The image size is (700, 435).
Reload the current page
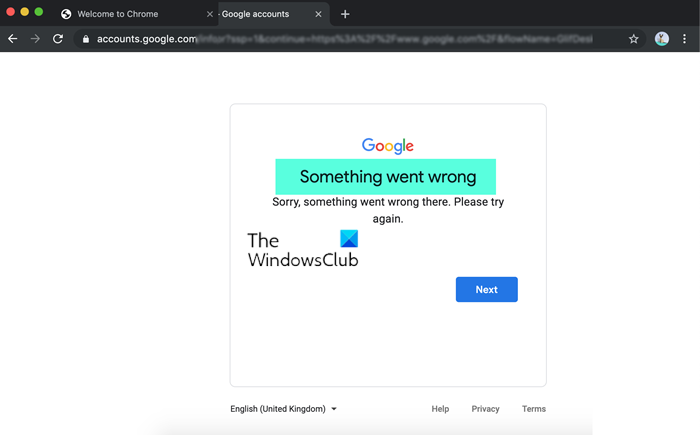pyautogui.click(x=58, y=39)
